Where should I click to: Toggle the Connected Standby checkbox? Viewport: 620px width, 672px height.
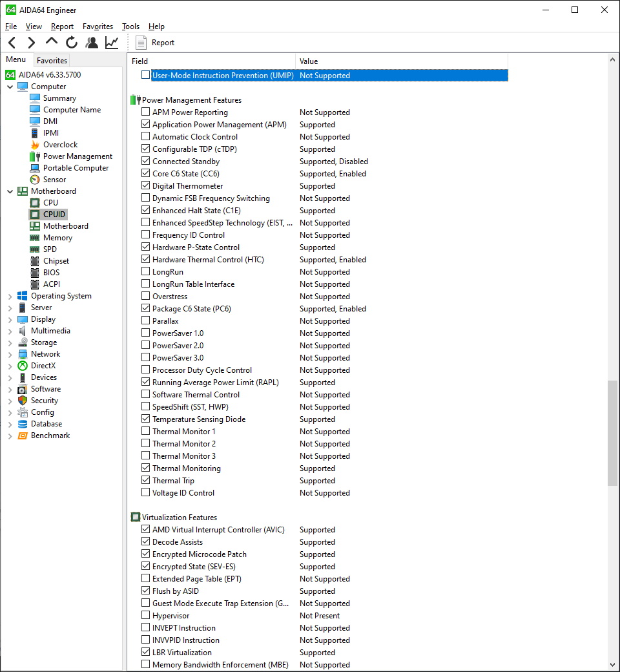(x=146, y=161)
